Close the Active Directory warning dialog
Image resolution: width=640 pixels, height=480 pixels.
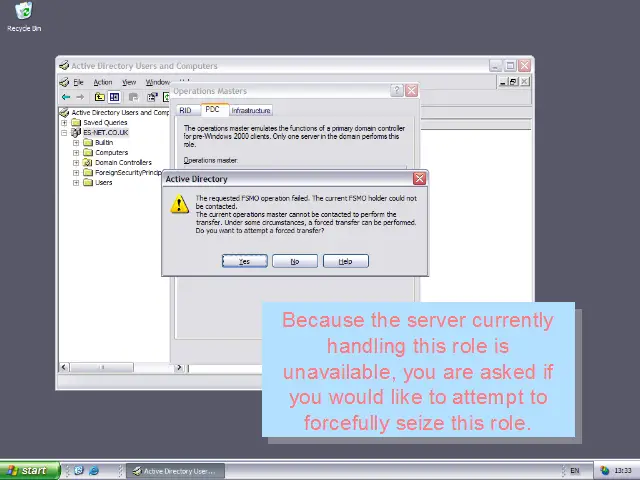[x=419, y=178]
